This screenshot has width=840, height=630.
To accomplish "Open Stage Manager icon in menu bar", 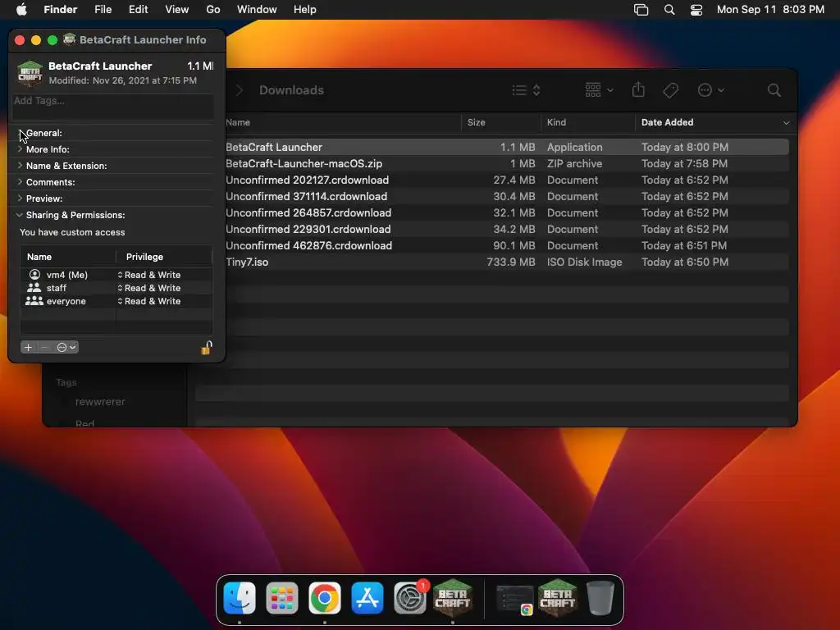I will pos(641,10).
